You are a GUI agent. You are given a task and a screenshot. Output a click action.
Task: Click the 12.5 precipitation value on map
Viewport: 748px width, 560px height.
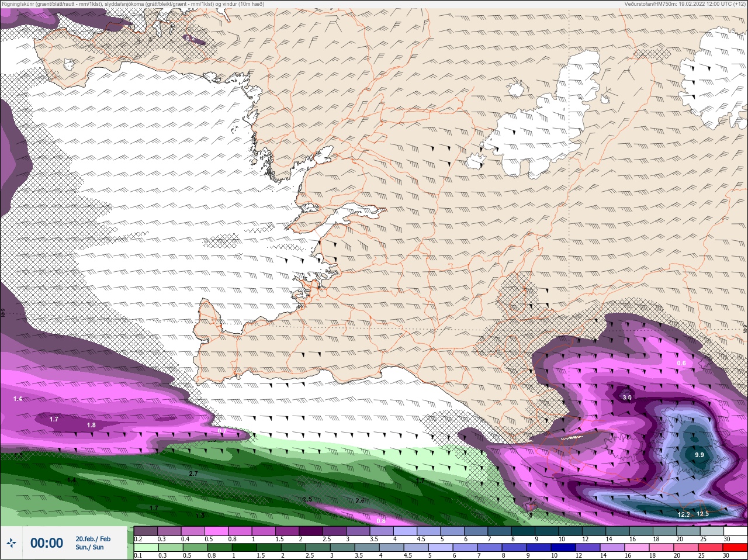702,514
